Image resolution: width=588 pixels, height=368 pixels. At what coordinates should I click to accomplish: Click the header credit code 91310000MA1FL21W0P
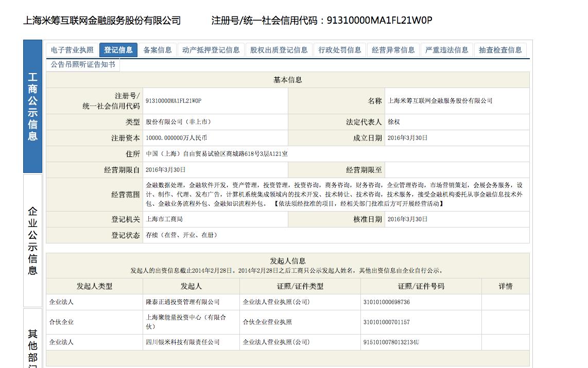pyautogui.click(x=379, y=20)
